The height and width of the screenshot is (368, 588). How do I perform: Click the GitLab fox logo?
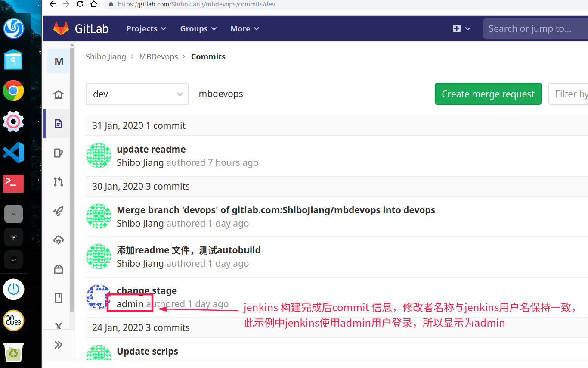pos(61,28)
